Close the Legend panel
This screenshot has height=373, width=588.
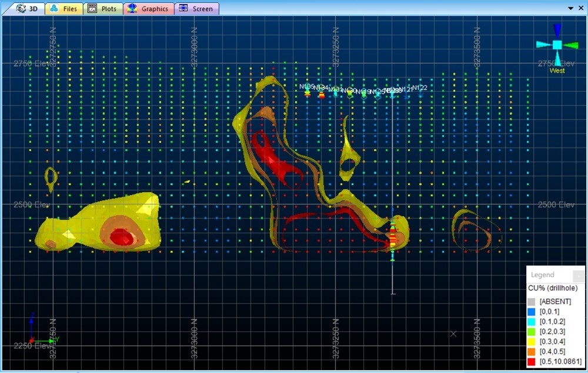coord(579,275)
